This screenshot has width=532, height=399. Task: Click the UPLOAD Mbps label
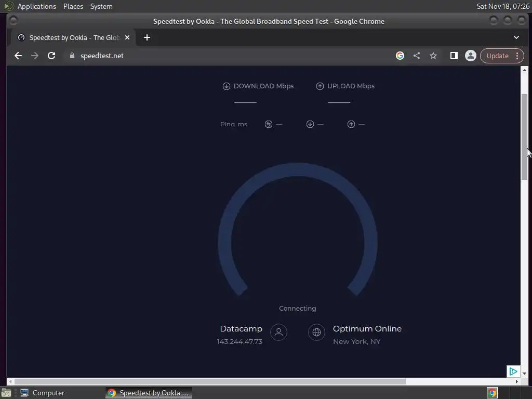pyautogui.click(x=351, y=86)
